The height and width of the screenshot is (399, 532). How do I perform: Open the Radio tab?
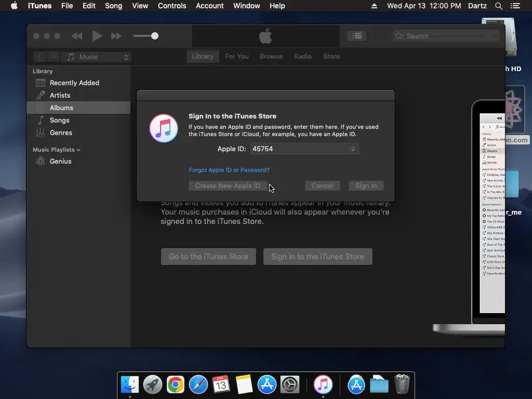tap(303, 56)
